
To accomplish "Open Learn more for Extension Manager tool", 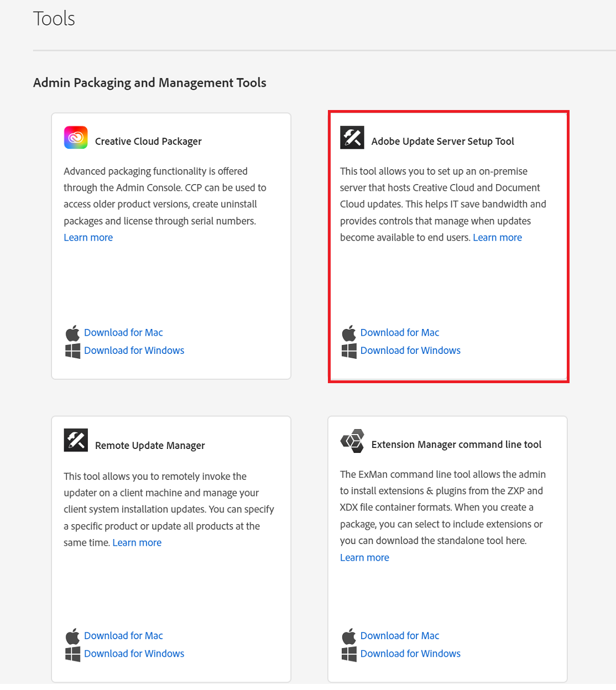I will [x=364, y=557].
